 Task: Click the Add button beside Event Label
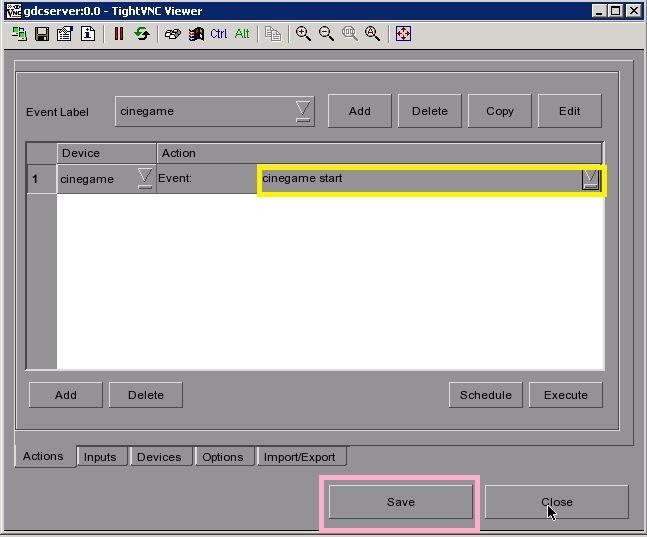[x=359, y=111]
